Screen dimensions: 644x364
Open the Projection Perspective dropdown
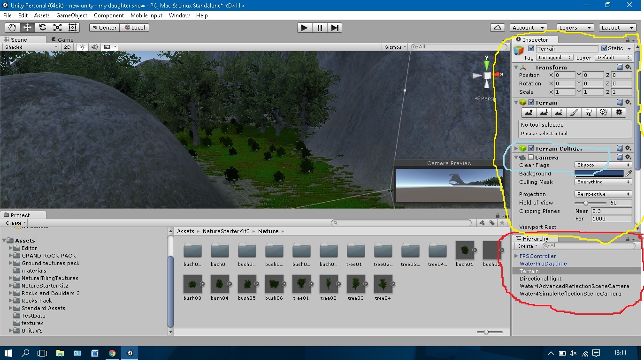603,194
